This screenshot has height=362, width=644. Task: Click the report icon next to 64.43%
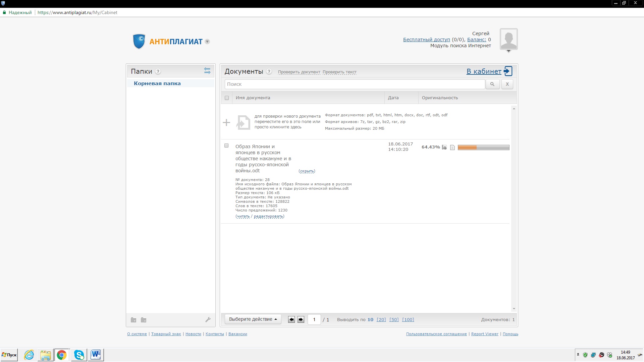click(444, 147)
